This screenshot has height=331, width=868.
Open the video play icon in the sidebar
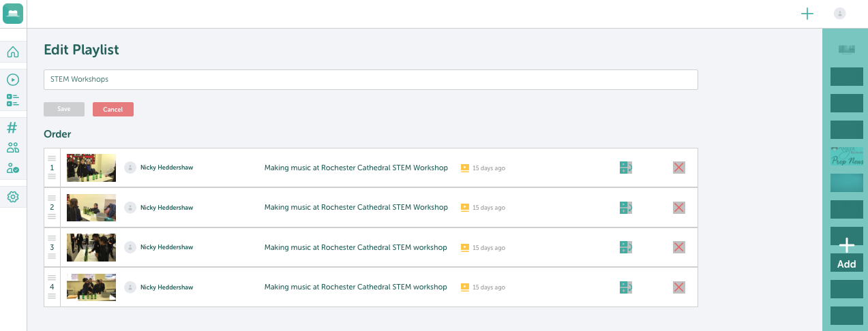pos(13,80)
